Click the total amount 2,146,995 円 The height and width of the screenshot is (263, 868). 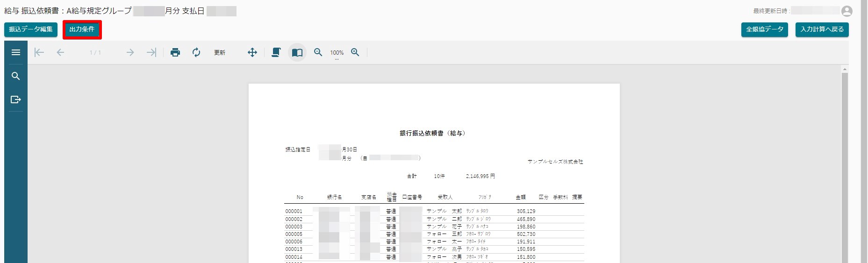point(481,176)
